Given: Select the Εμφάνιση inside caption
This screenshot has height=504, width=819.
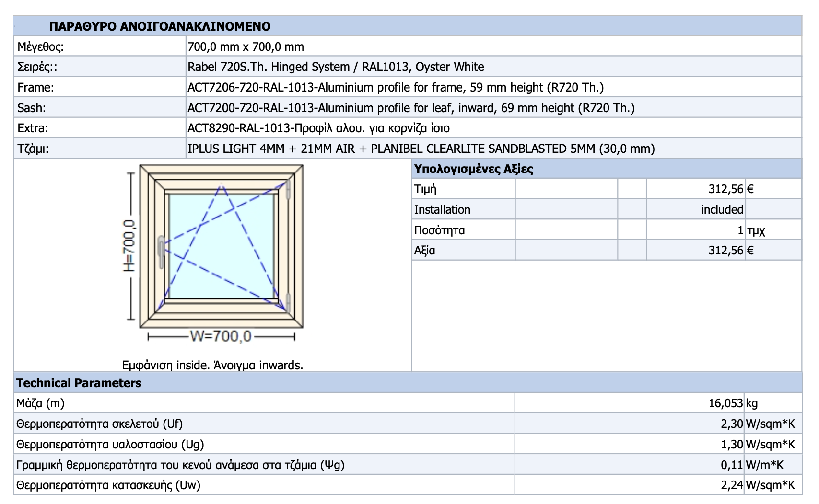Looking at the screenshot, I should coord(212,365).
